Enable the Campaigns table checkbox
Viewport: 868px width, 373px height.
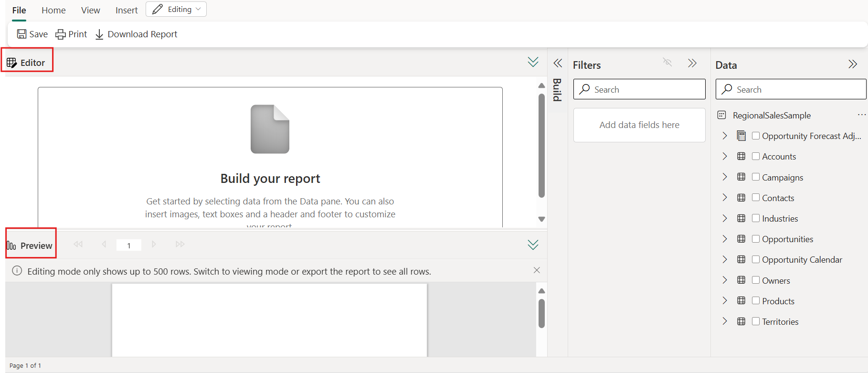(x=756, y=177)
